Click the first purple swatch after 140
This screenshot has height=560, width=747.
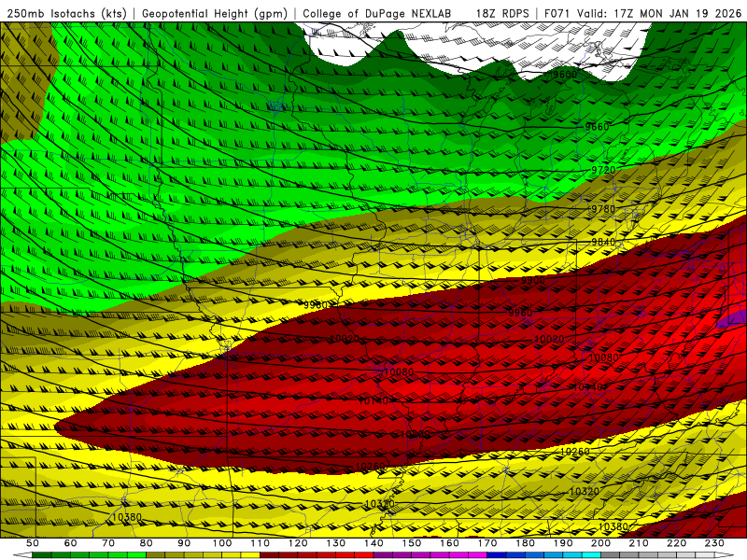383,555
